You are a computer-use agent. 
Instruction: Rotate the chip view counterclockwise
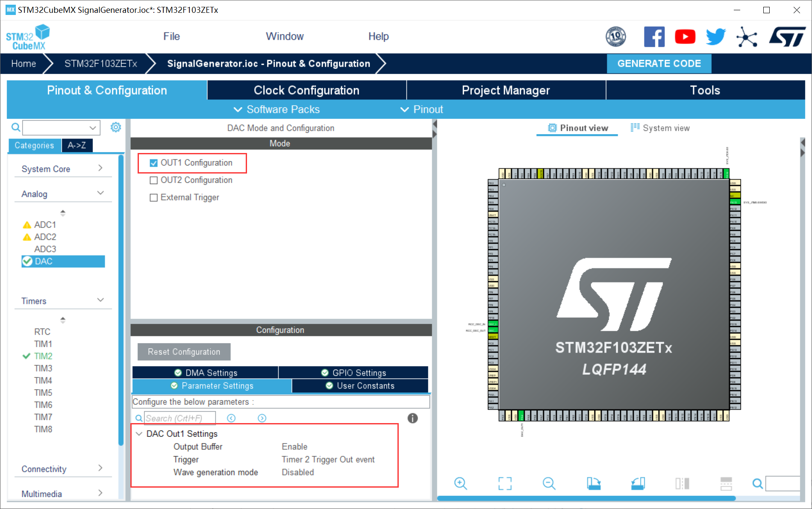pos(638,483)
